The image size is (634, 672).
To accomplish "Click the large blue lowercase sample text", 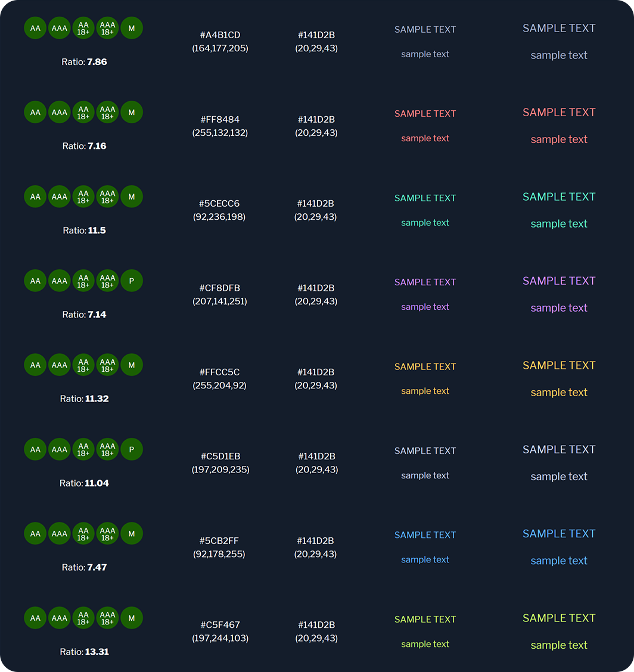I will pyautogui.click(x=559, y=561).
